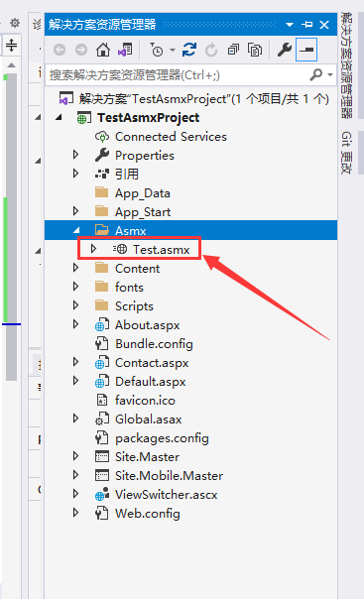
Task: Open the Properties wrench toolbar icon
Action: click(285, 50)
